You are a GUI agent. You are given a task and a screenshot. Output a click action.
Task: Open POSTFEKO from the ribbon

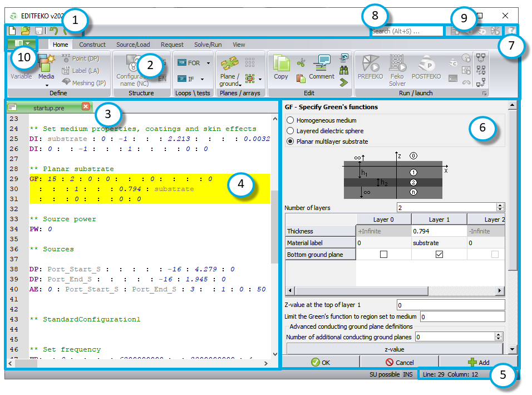click(426, 67)
